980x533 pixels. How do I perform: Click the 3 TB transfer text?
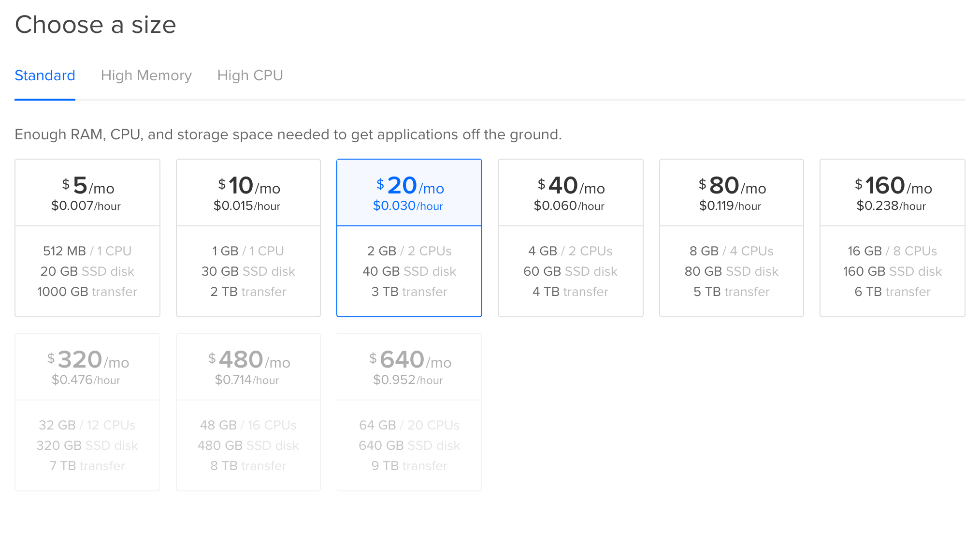pos(409,292)
